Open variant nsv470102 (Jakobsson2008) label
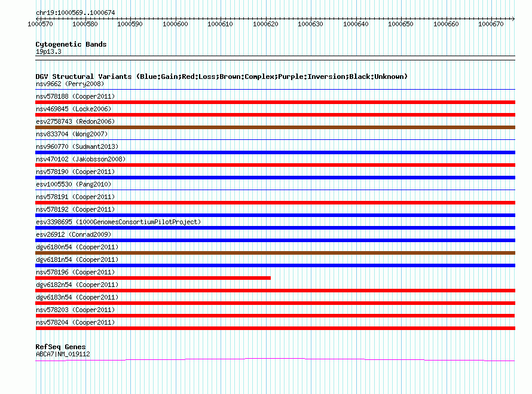The image size is (532, 394). [x=81, y=159]
